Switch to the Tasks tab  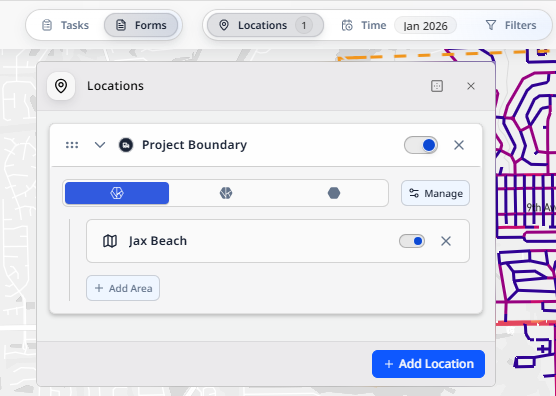point(65,25)
